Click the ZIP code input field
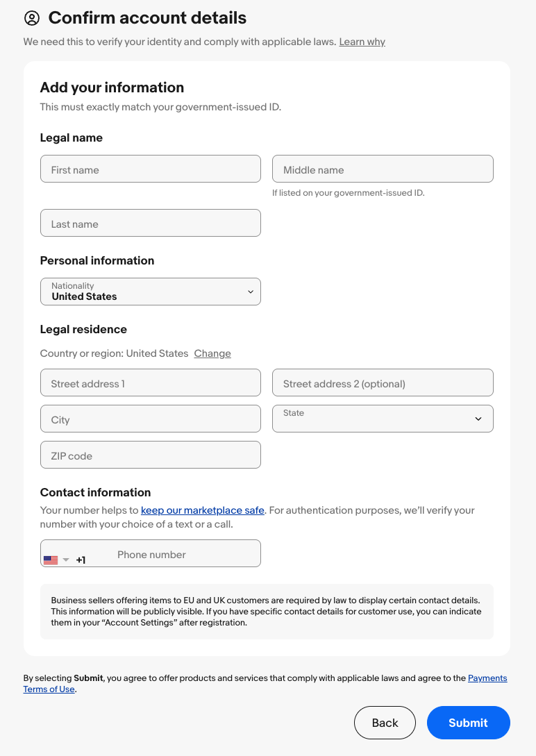The width and height of the screenshot is (536, 756). tap(150, 454)
